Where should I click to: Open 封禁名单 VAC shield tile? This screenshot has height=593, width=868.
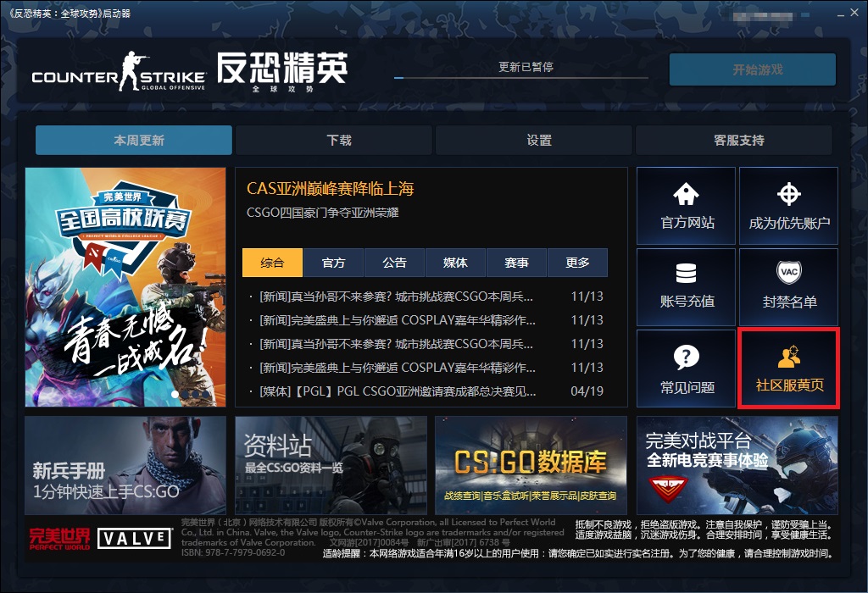788,287
